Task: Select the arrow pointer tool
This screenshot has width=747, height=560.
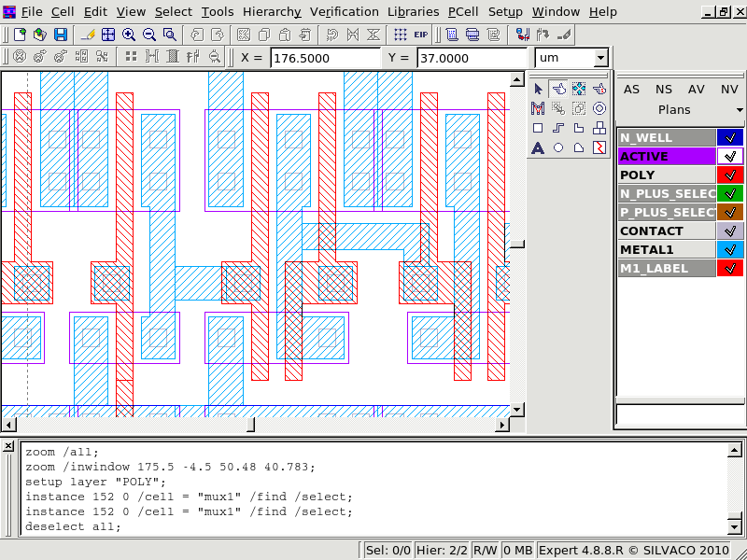Action: (x=538, y=89)
